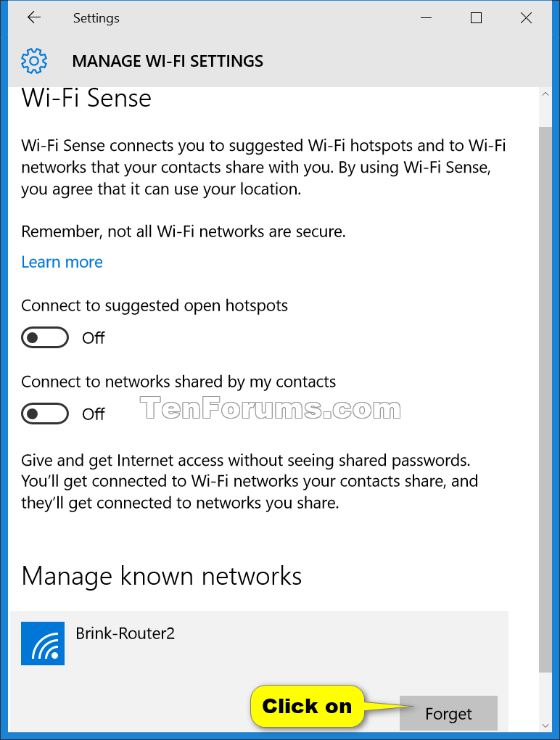
Task: Turn on Connect to networks shared by my contacts
Action: (45, 414)
